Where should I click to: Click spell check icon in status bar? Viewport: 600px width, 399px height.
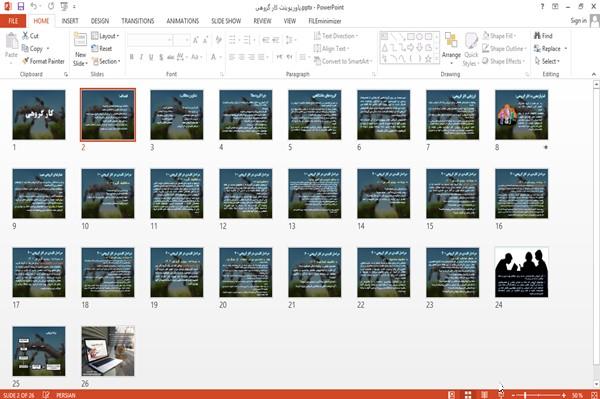[46, 395]
